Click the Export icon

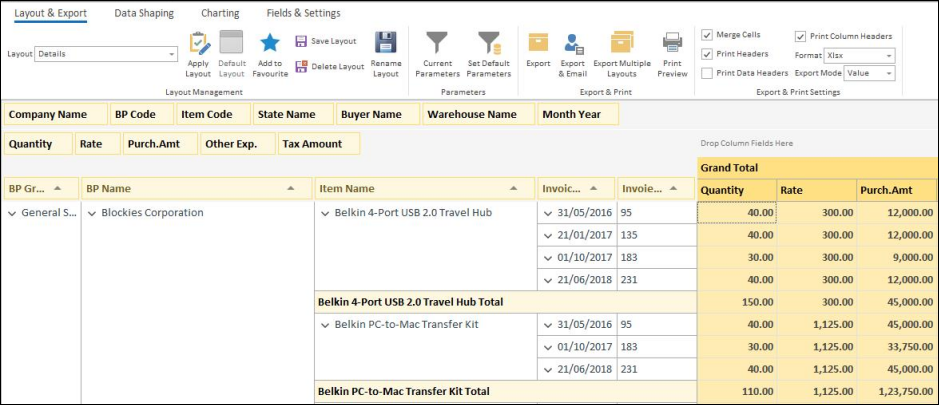538,43
